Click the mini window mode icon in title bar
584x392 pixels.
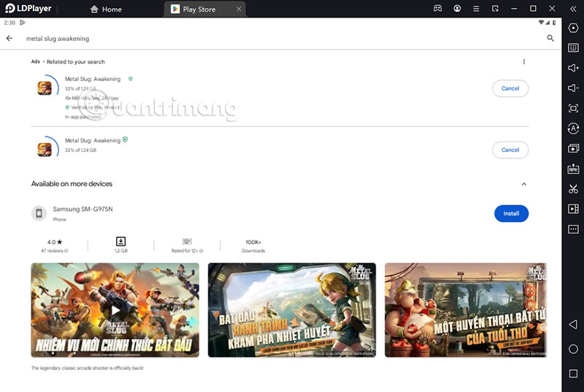495,9
